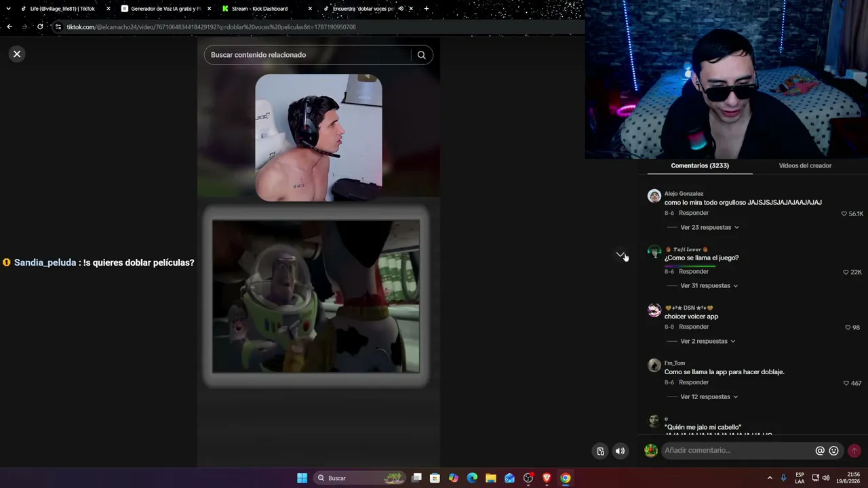Expand 'Ver 12 respuestas' replies
Screen dimensions: 868x488
[709, 397]
